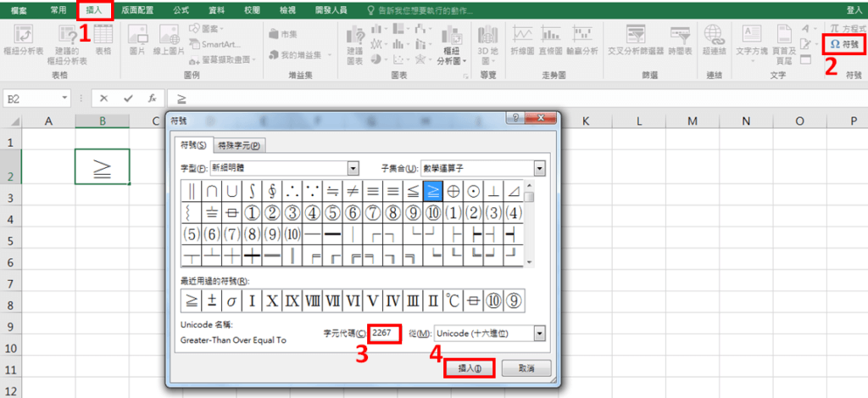Click the 字元代碼 character code field
Viewport: 868px width, 398px height.
[386, 334]
